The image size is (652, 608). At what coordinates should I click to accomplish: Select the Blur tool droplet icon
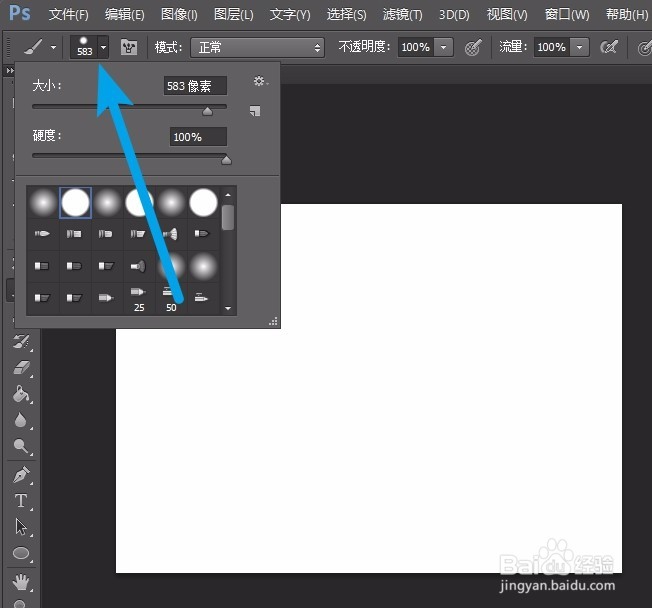20,420
